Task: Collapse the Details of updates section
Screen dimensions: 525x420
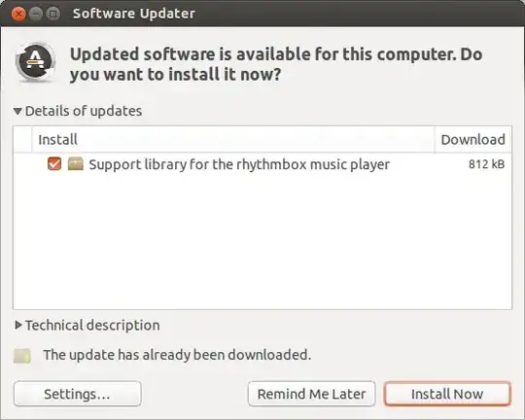Action: [17, 111]
